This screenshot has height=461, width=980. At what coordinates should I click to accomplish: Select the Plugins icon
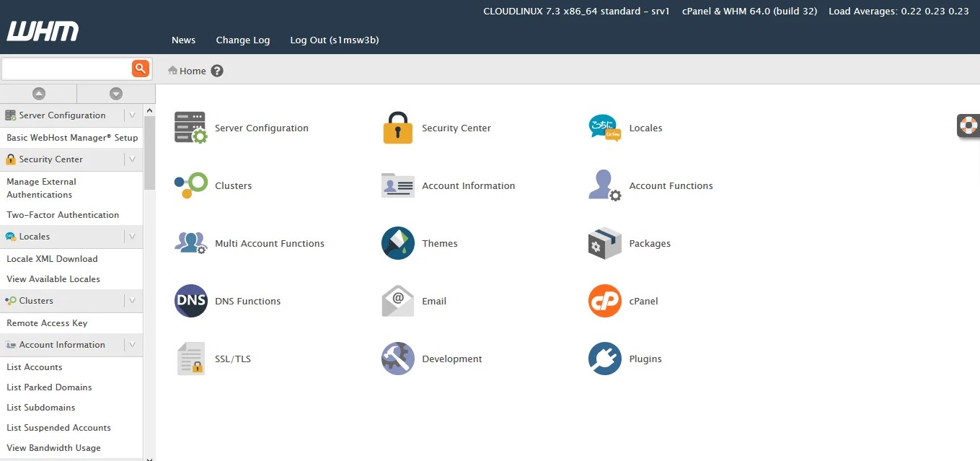(x=604, y=359)
